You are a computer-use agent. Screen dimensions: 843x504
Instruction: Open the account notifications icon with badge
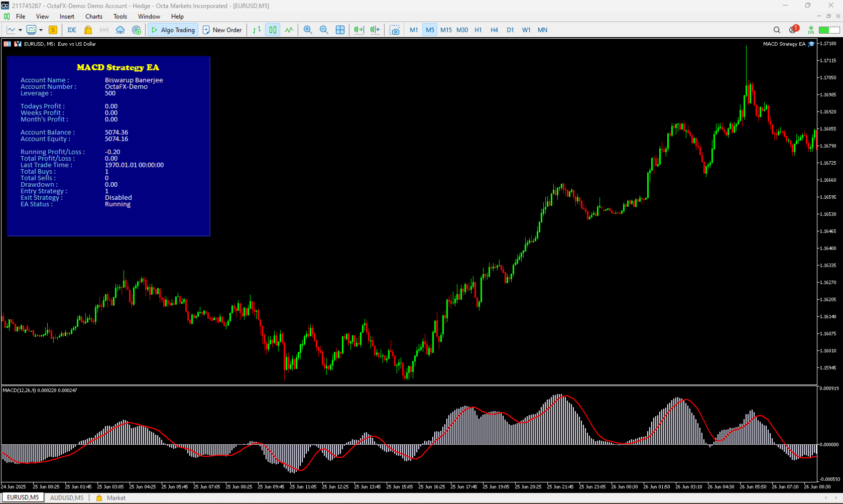[793, 30]
